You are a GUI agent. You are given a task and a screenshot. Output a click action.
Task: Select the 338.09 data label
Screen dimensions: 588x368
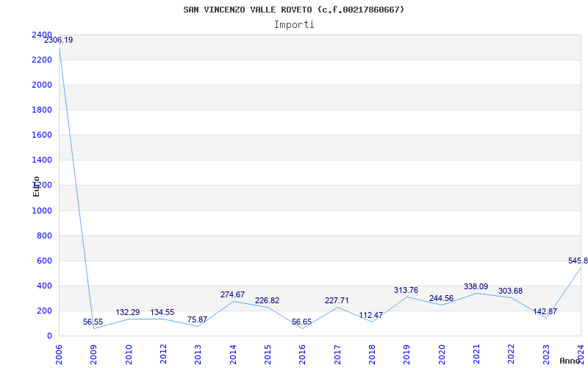coord(476,286)
